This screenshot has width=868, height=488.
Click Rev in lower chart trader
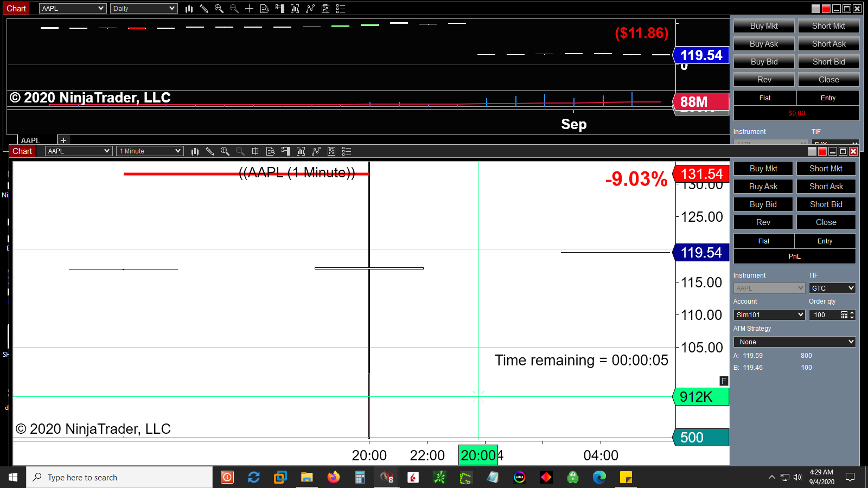tap(763, 222)
